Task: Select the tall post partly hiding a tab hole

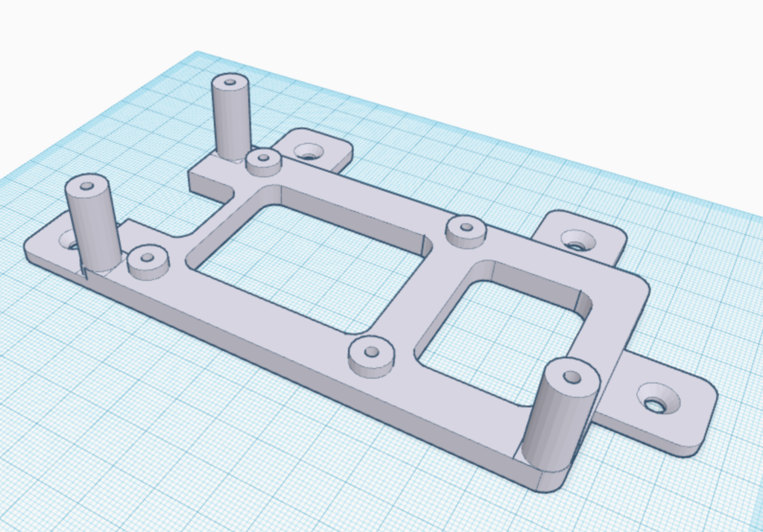Action: tap(92, 223)
